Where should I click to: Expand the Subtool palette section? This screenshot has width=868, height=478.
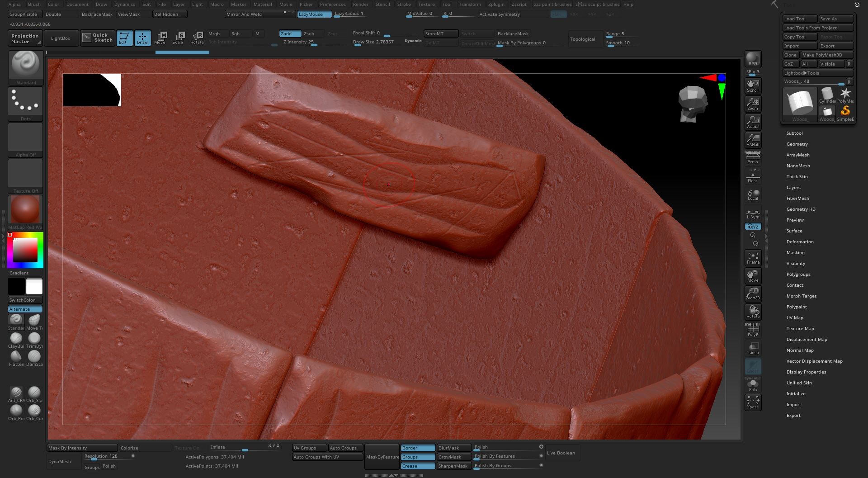pos(794,133)
